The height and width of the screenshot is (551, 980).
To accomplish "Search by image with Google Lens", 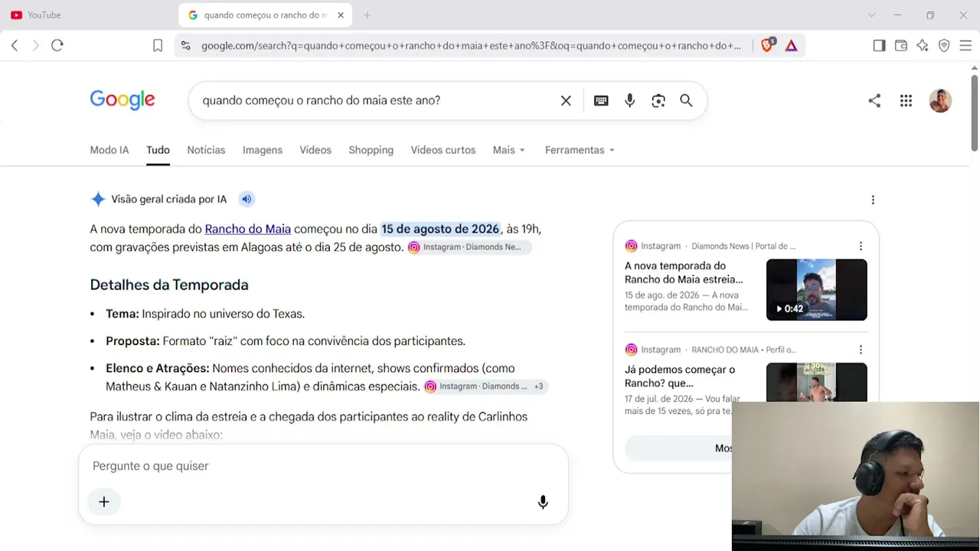I will pos(658,100).
